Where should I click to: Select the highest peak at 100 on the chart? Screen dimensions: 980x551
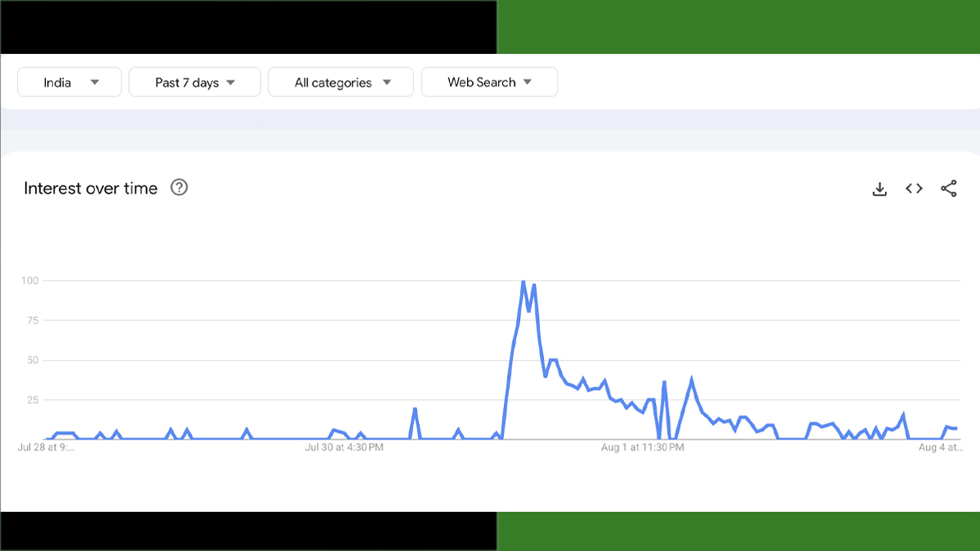(x=523, y=282)
